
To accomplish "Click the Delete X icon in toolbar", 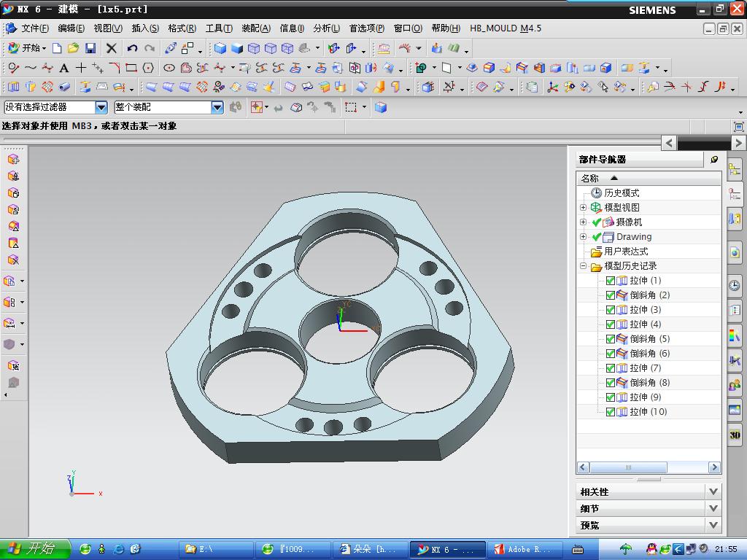I will click(112, 48).
